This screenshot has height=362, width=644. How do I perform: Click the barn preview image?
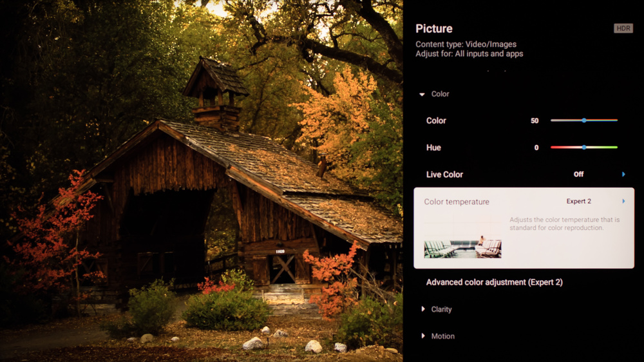coord(201,181)
